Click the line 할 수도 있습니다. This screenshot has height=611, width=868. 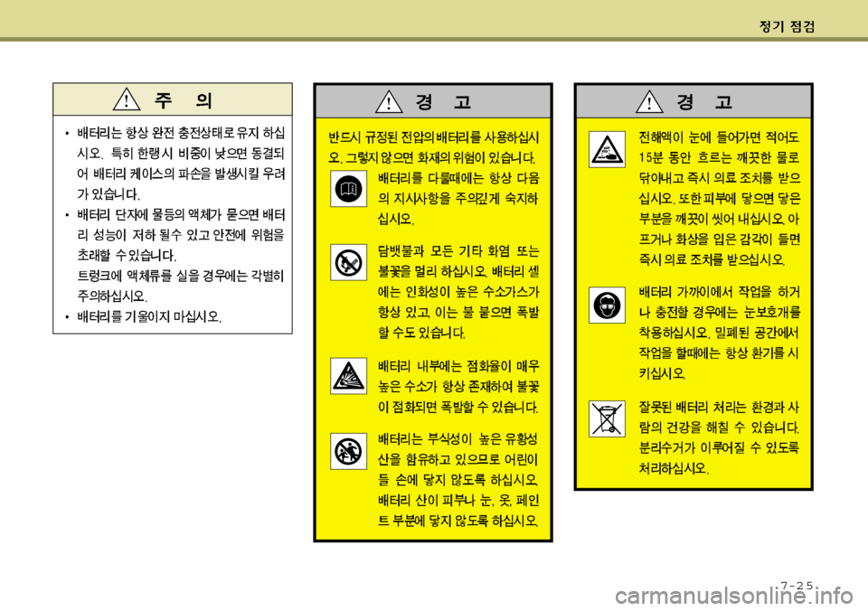pos(422,333)
